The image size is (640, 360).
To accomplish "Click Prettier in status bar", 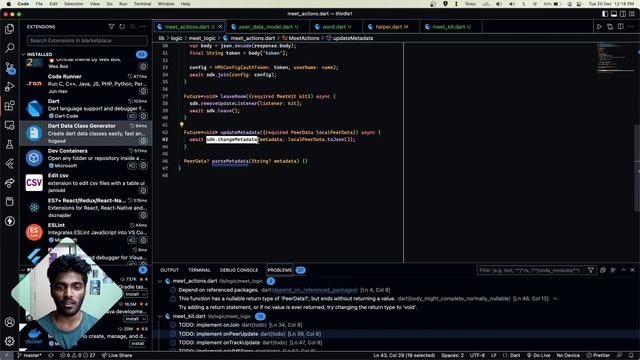I will click(x=599, y=356).
